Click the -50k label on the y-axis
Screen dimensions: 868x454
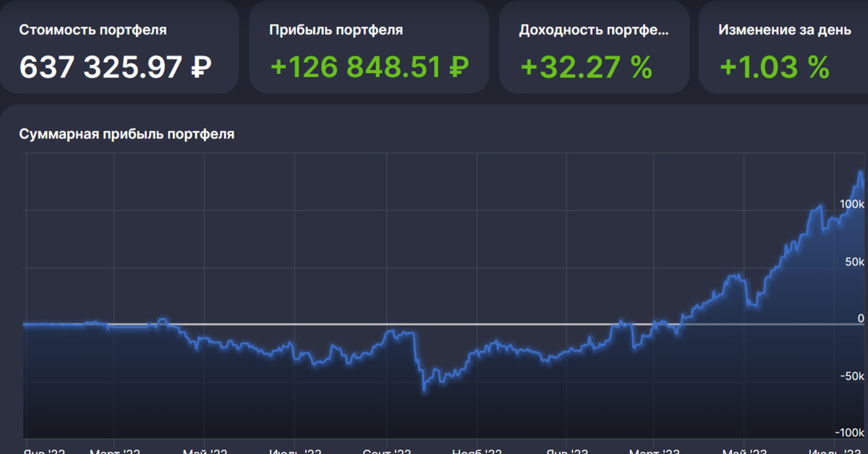pyautogui.click(x=853, y=376)
